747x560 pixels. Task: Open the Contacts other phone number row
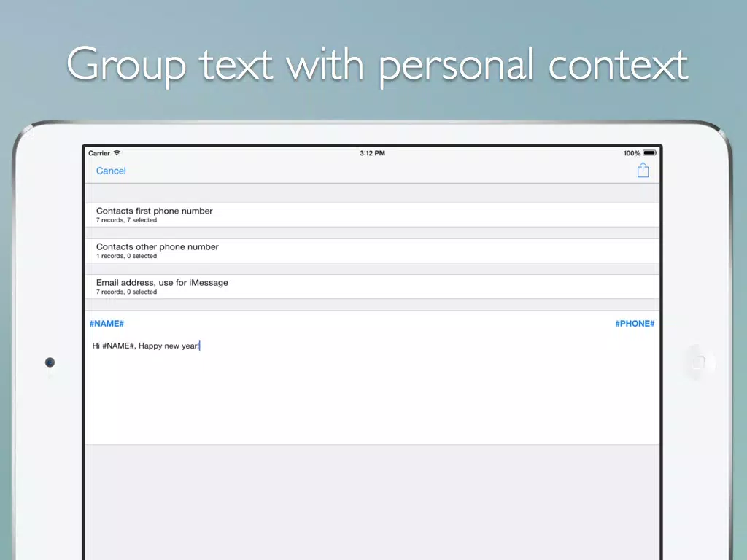372,251
